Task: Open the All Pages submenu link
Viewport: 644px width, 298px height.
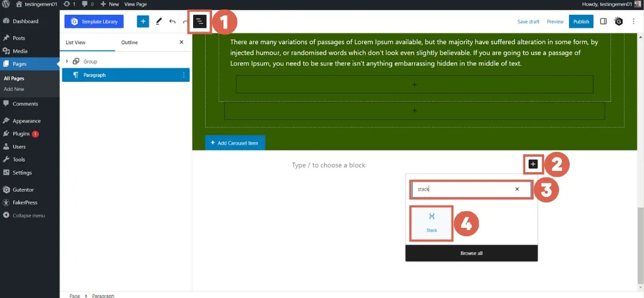Action: [14, 78]
